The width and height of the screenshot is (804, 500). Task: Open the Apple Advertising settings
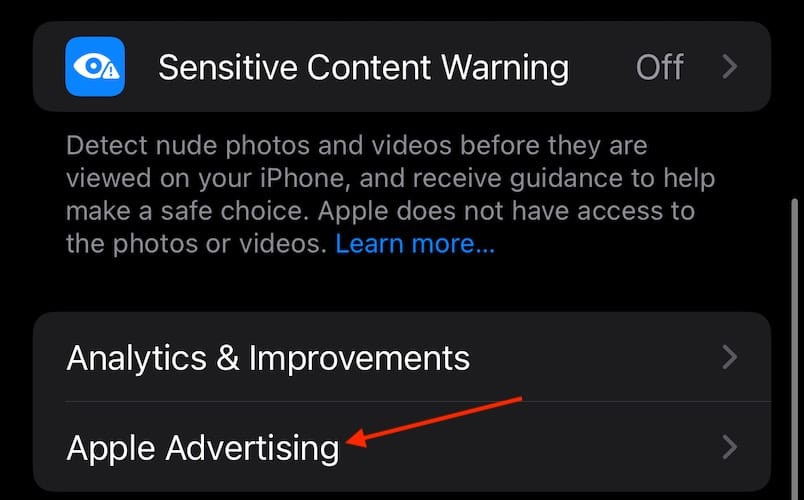(402, 447)
